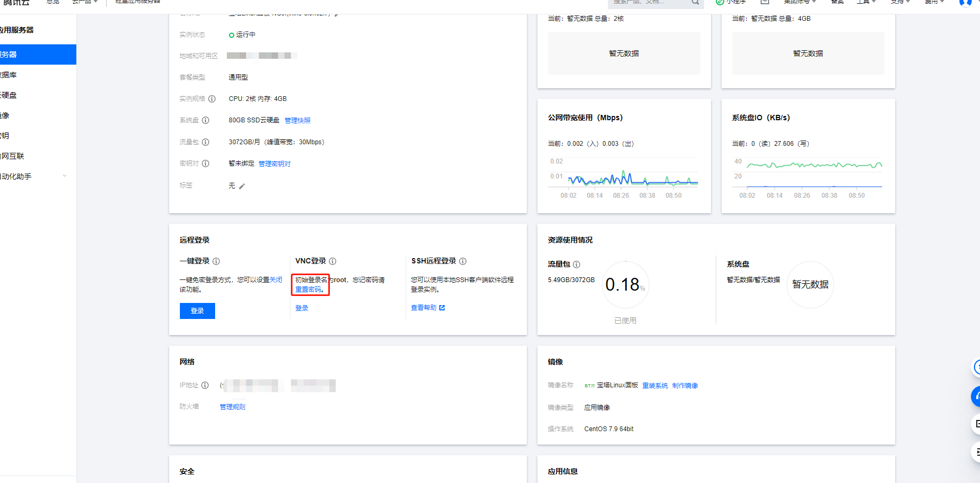Click info icon beside 流量包 in instance details
Screen dimensions: 980x483
click(206, 142)
